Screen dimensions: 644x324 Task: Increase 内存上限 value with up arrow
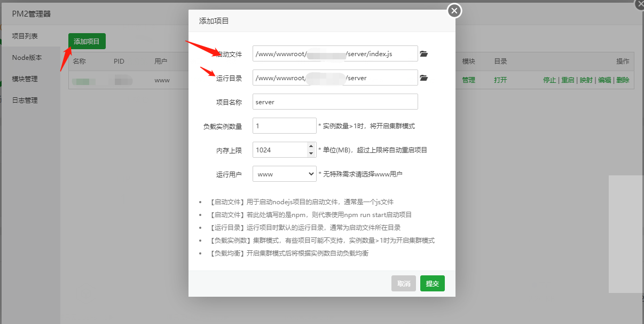[311, 146]
